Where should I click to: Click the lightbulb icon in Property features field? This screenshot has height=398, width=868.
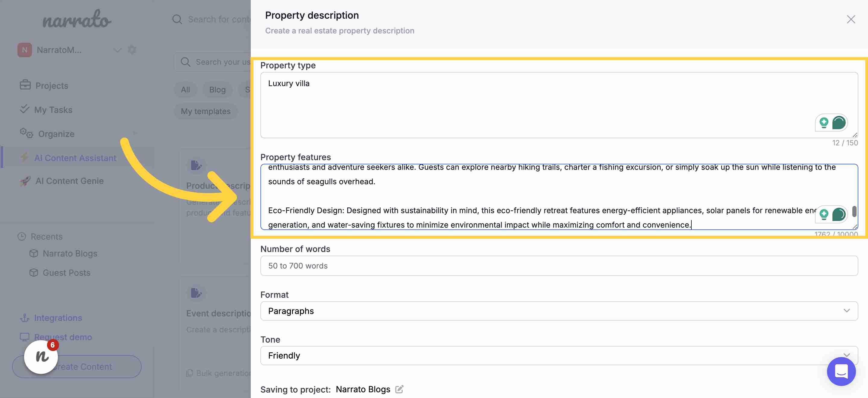[x=823, y=214]
